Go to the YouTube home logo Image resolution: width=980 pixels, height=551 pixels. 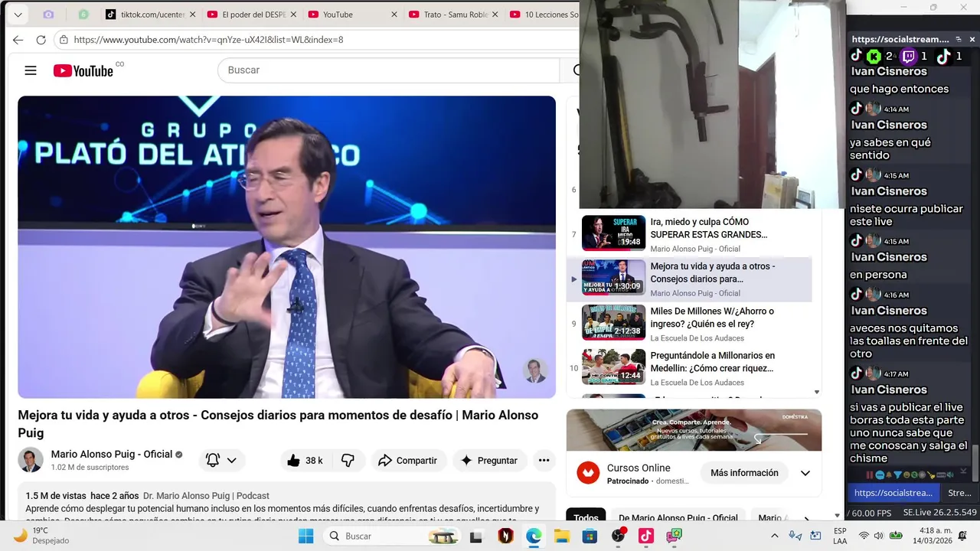[83, 70]
